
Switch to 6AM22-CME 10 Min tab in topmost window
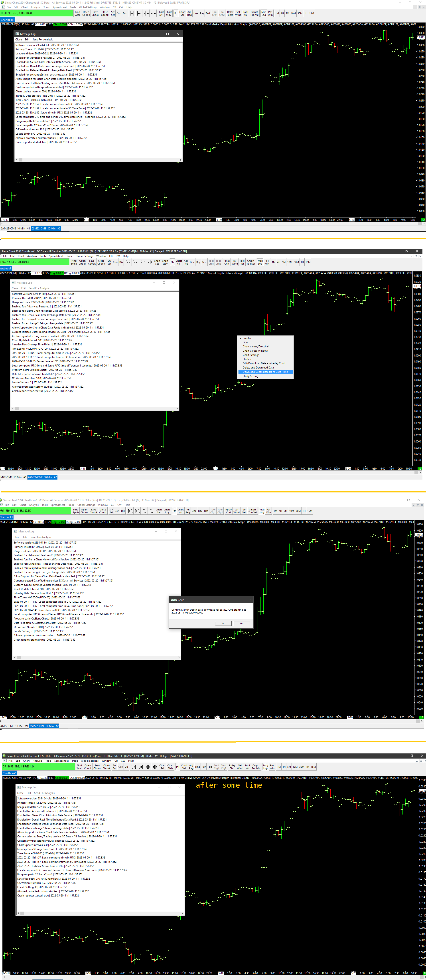[15, 229]
